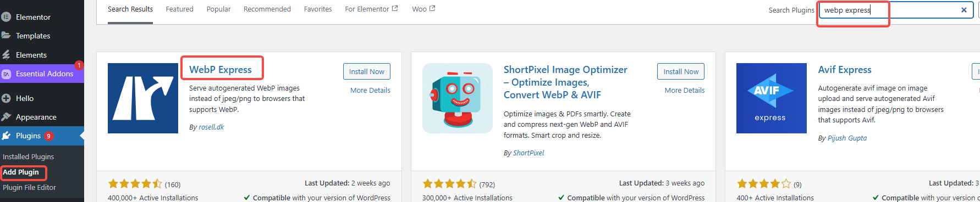View More Details for WebP Express

(370, 91)
